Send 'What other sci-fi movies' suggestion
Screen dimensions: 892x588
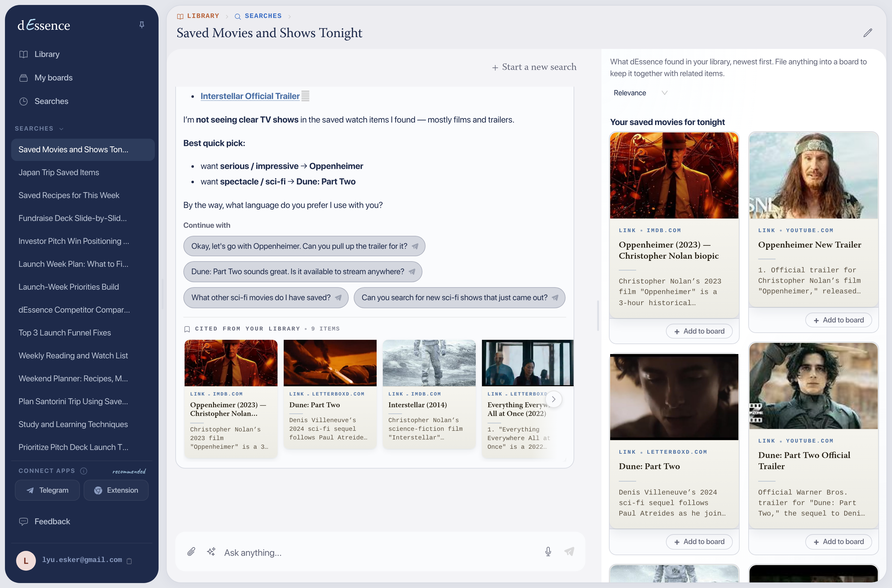[x=266, y=297]
